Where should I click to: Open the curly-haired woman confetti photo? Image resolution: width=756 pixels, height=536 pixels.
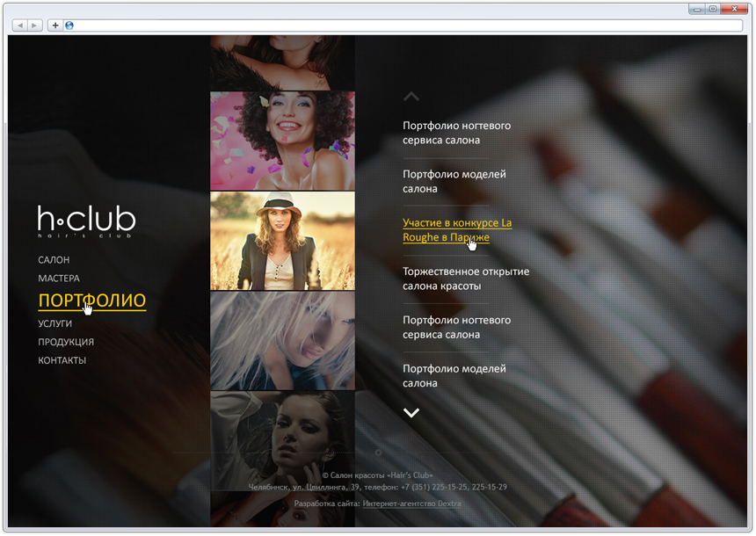282,141
